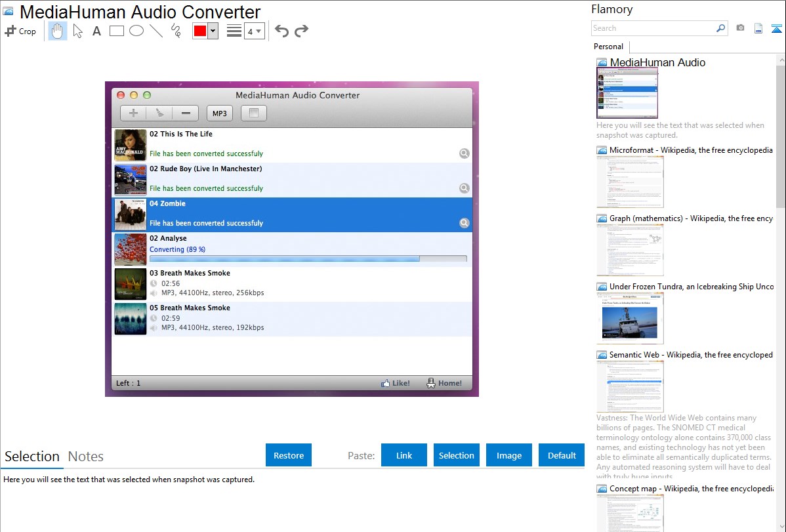Select the 02 Rude Boy (Live In Manchester) track

coord(292,180)
